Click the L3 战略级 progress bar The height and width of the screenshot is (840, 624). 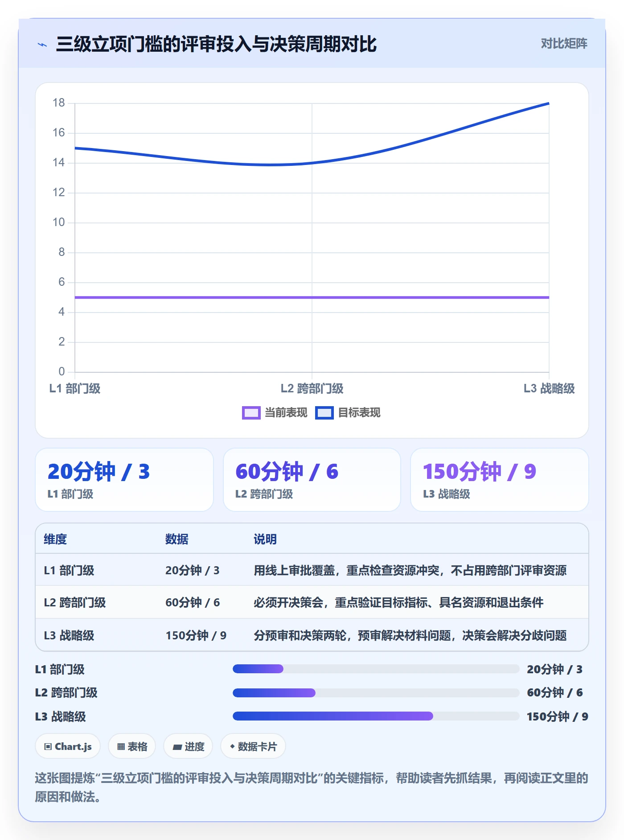[376, 716]
